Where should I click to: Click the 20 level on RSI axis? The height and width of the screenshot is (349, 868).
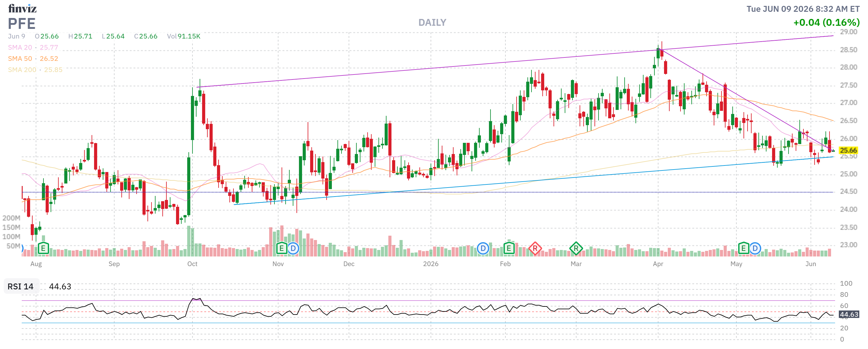coord(844,328)
